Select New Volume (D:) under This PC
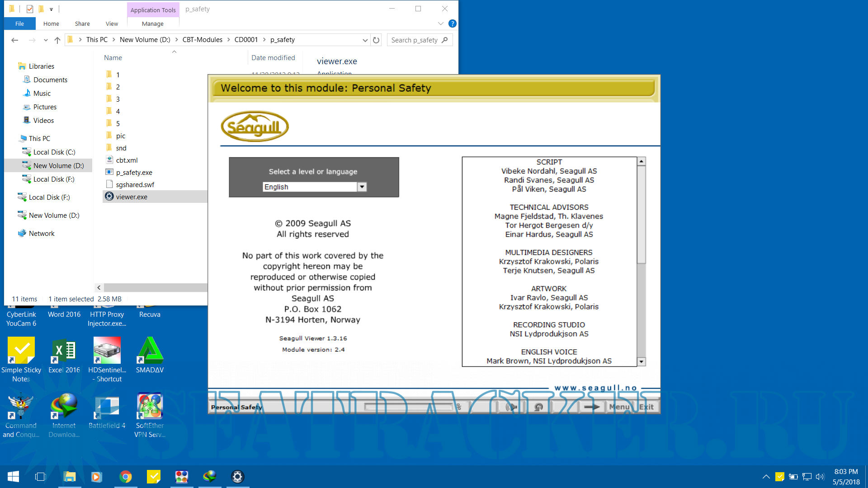 (58, 166)
